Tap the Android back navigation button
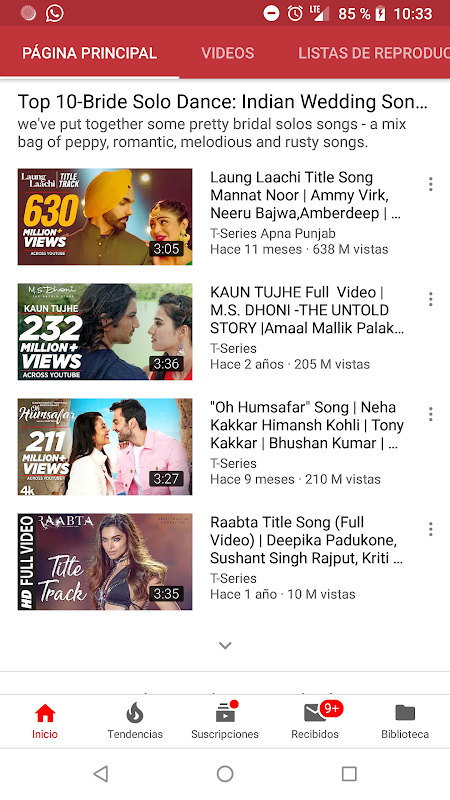 pos(101,773)
